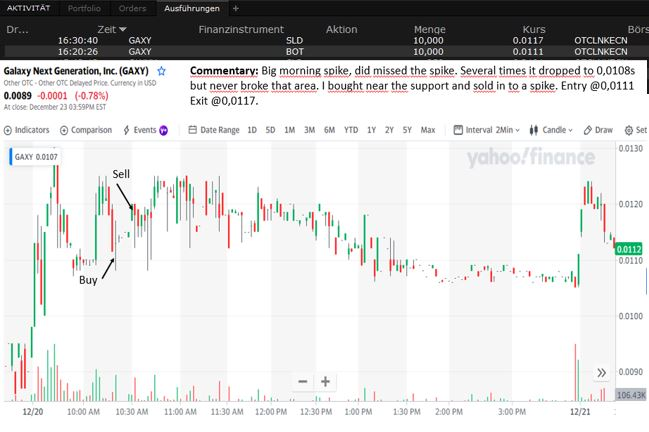Viewport: 649px width, 432px height.
Task: Select the 1M range
Action: [290, 130]
